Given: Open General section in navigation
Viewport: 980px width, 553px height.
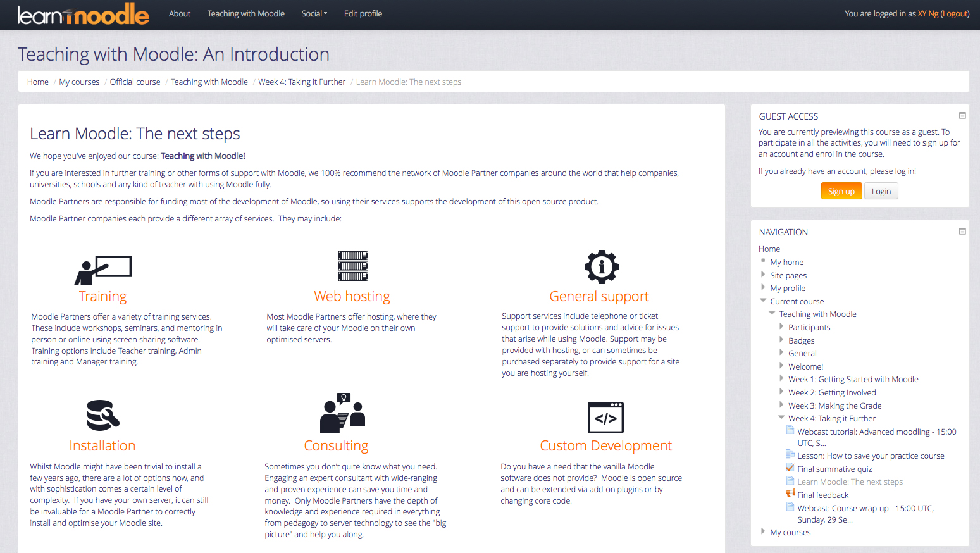Looking at the screenshot, I should point(802,353).
